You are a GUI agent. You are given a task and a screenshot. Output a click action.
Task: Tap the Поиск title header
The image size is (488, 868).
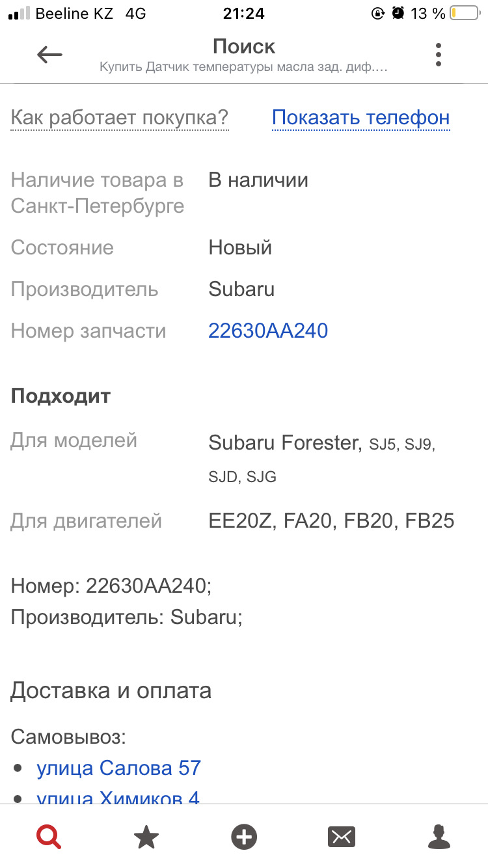point(243,46)
